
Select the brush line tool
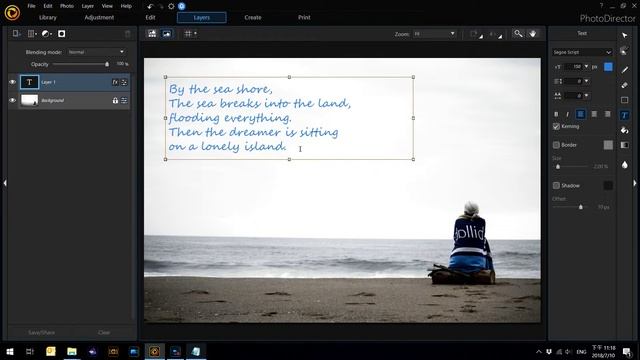(x=624, y=70)
